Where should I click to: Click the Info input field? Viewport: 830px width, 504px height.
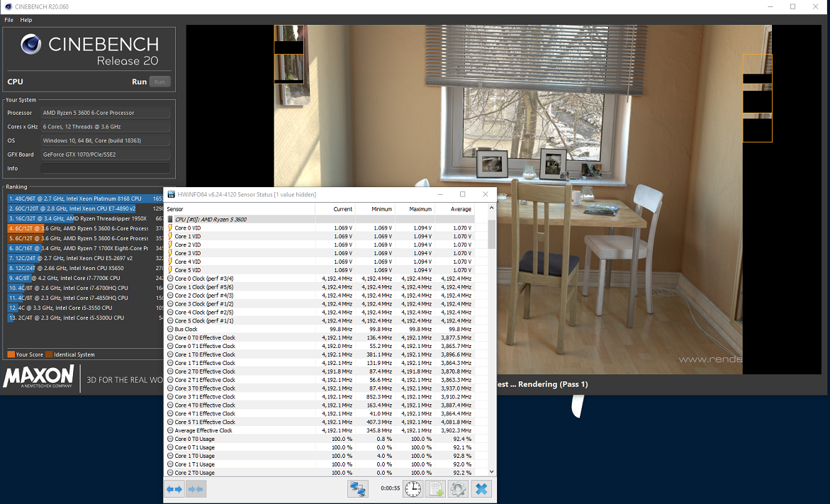(x=106, y=168)
